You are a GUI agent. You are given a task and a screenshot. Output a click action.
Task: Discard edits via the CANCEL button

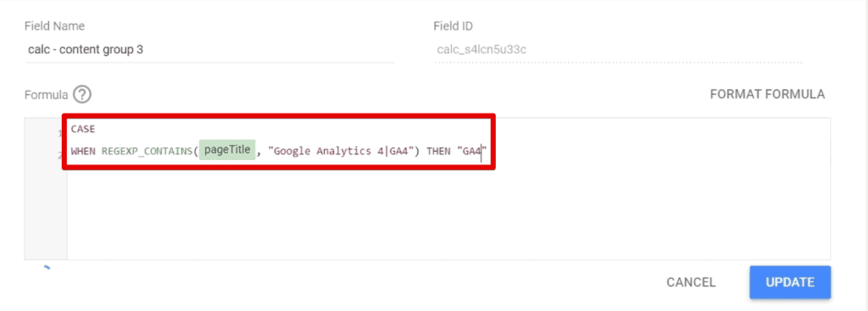691,282
